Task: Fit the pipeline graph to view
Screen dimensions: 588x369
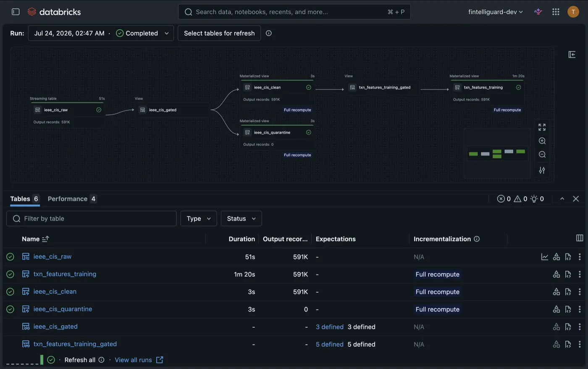Action: pyautogui.click(x=542, y=127)
